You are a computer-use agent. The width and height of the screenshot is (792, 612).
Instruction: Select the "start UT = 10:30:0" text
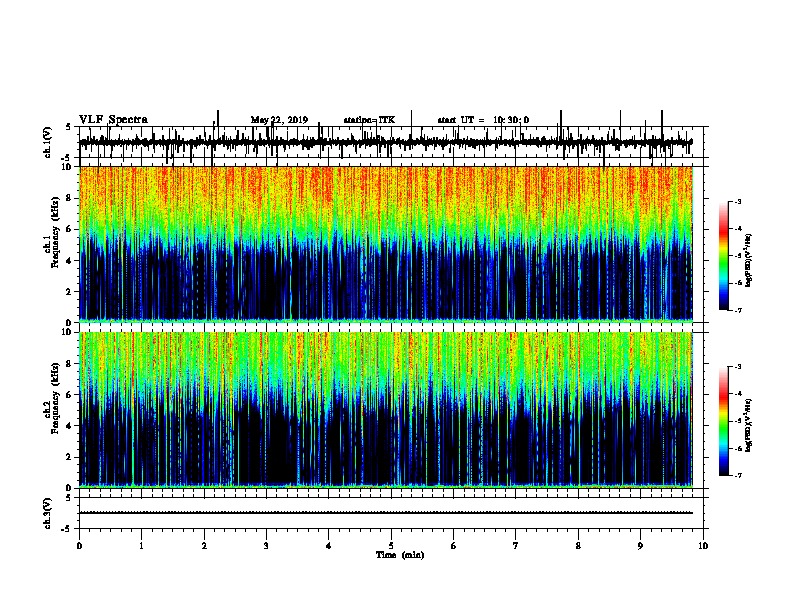483,120
